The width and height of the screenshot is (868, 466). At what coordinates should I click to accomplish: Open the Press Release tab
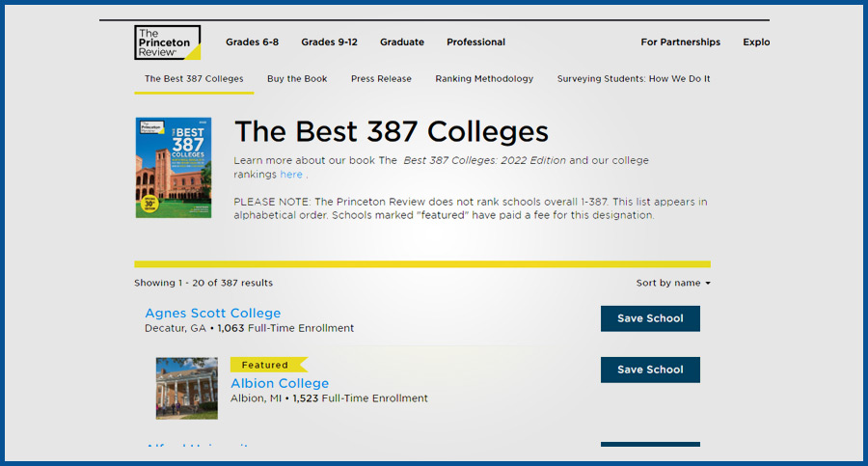(381, 79)
